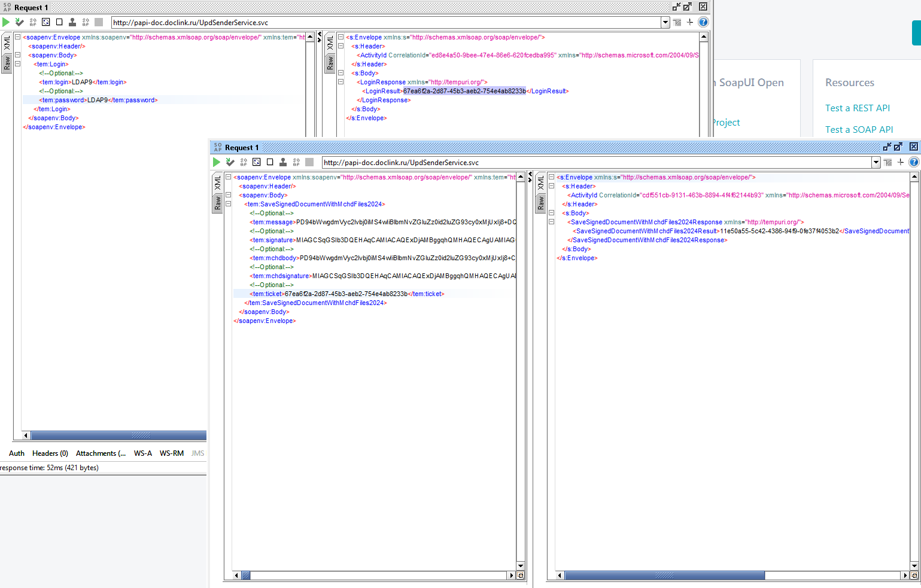
Task: Open the Headers (0) tab
Action: 50,453
